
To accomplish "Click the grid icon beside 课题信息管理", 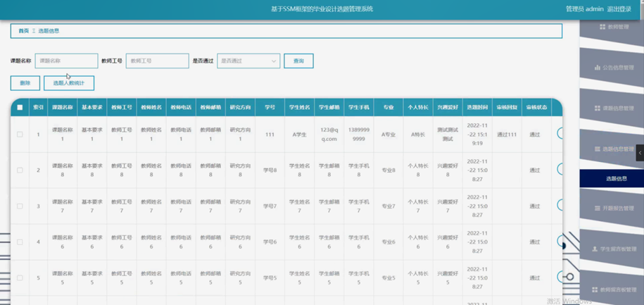I will click(x=597, y=108).
